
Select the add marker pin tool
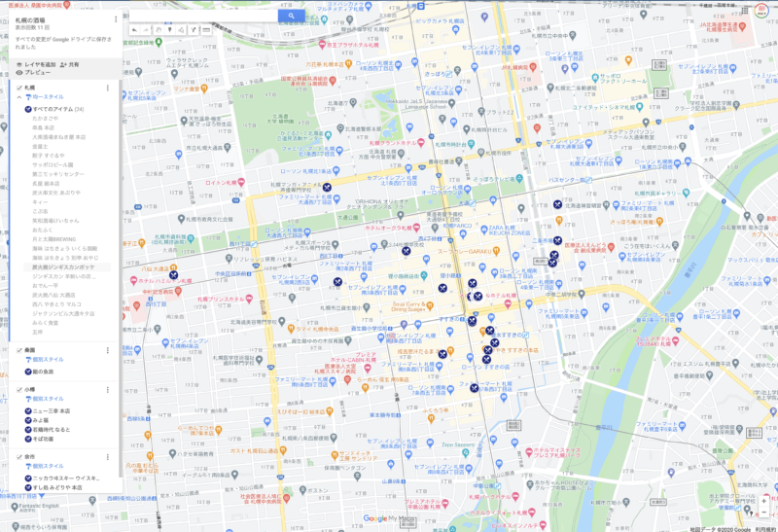coord(169,30)
